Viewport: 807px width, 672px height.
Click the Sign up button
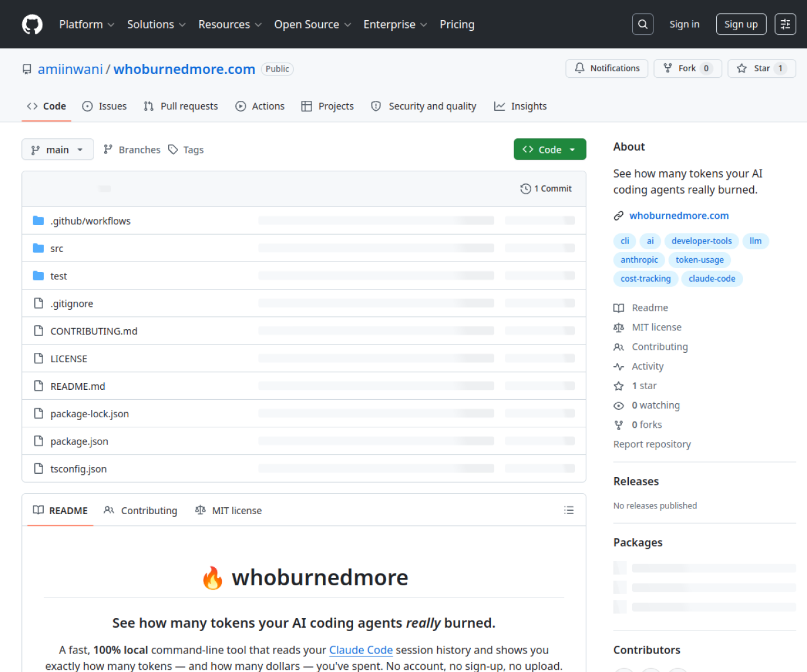click(741, 24)
